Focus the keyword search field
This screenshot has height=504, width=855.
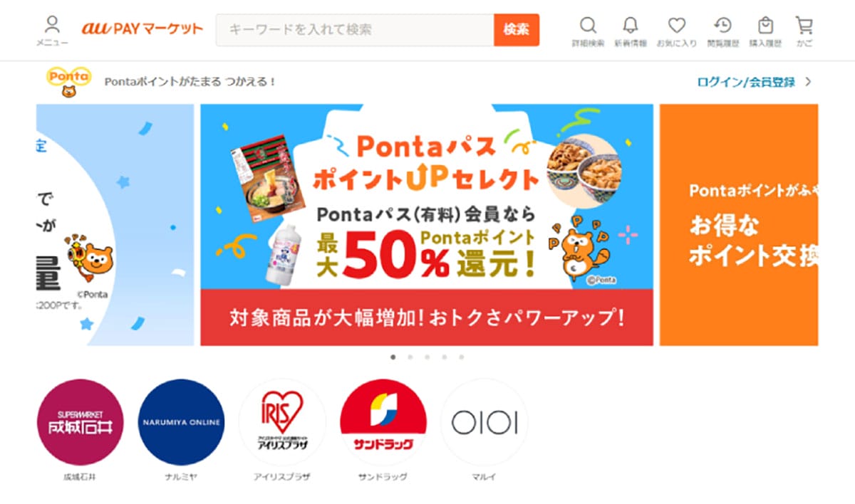(x=355, y=30)
